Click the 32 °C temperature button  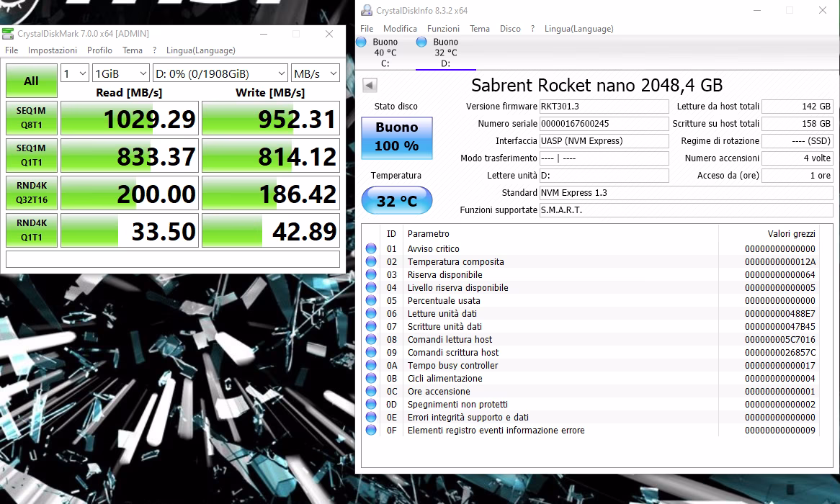click(397, 200)
